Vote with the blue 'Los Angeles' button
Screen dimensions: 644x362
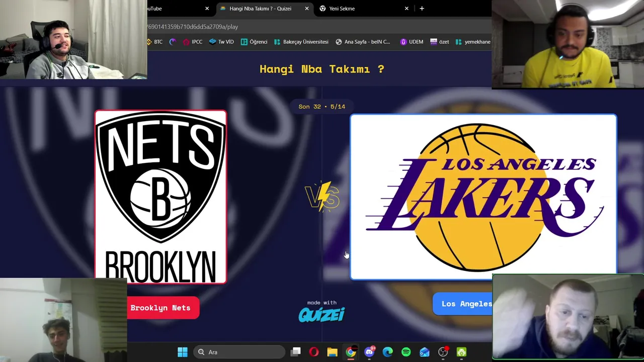pos(463,304)
